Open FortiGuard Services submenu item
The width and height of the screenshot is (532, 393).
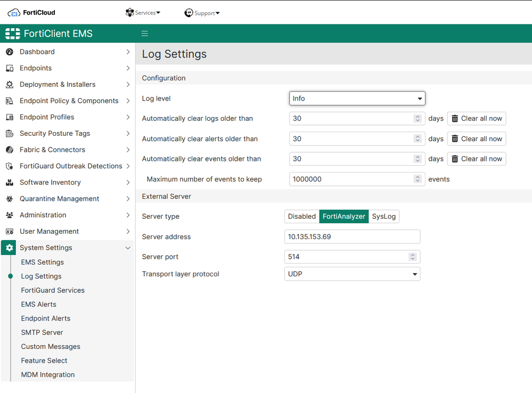pyautogui.click(x=53, y=291)
